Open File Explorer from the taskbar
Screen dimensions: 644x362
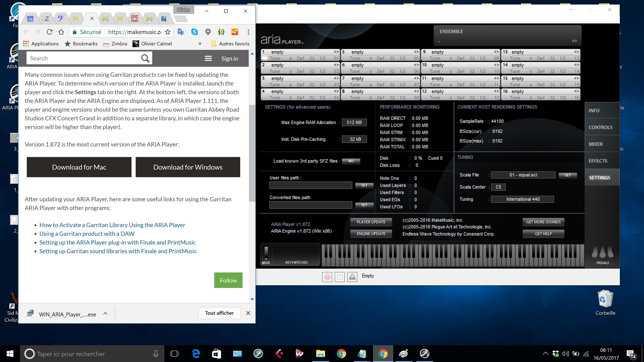click(320, 354)
